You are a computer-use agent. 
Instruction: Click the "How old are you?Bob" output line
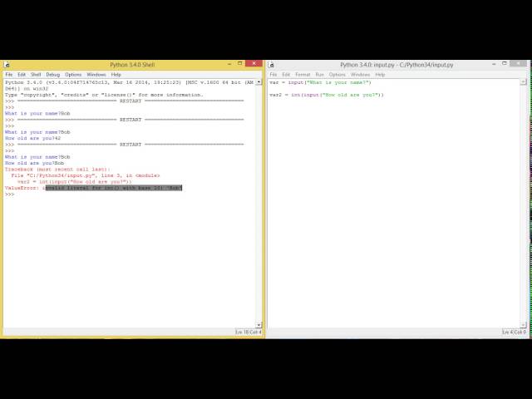click(34, 163)
